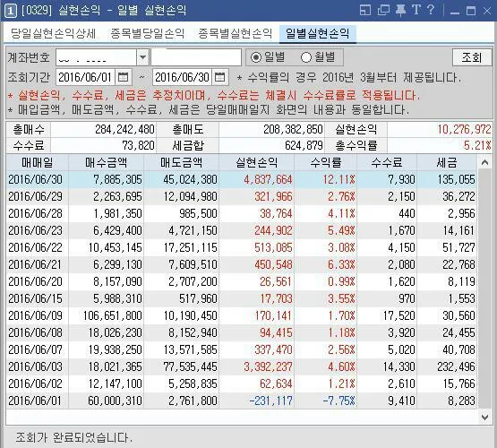The height and width of the screenshot is (448, 497).
Task: Click the screen layout icon in title bar
Action: coord(365,10)
